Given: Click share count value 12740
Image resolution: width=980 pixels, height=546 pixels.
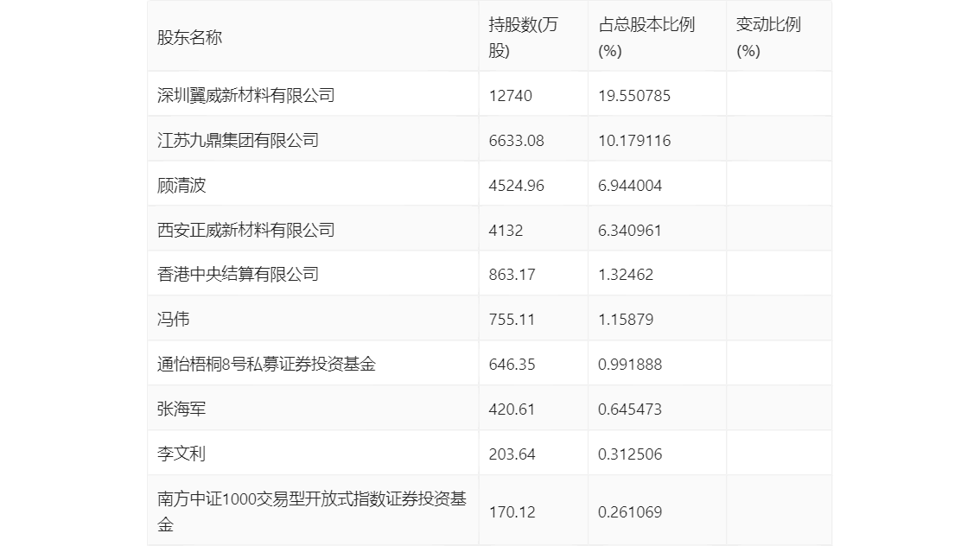Looking at the screenshot, I should 511,96.
